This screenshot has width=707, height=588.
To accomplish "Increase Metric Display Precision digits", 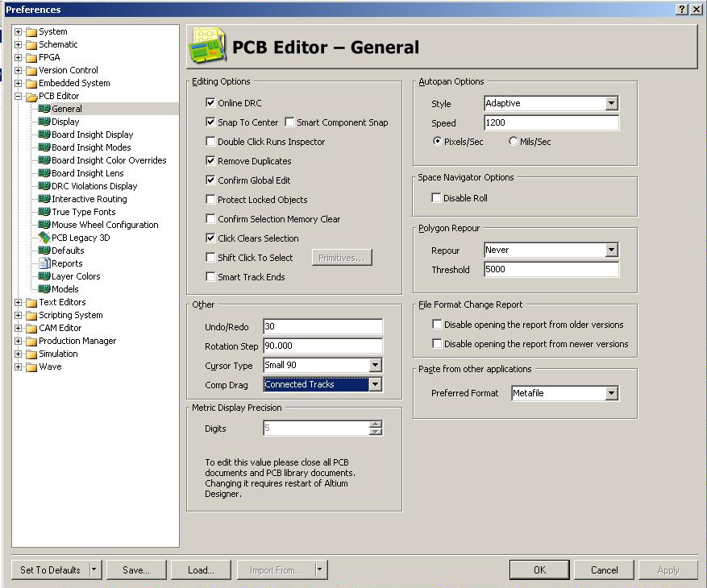I will (375, 424).
